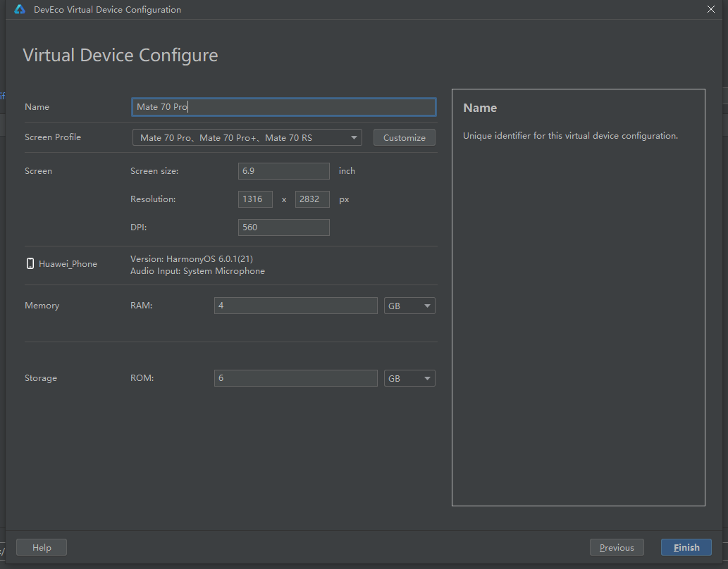Go back with the Previous button
The height and width of the screenshot is (569, 728).
coord(617,547)
